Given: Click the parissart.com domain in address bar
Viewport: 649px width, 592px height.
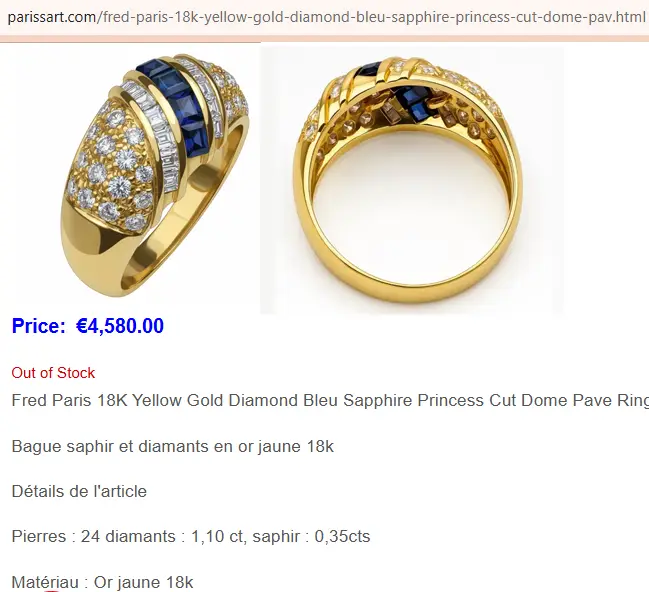Looking at the screenshot, I should coord(51,17).
